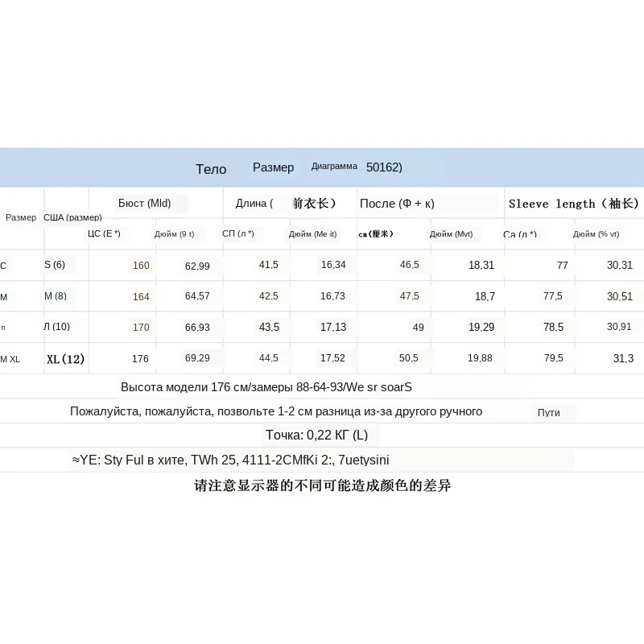The height and width of the screenshot is (644, 644).
Task: Click the length value '41,5'
Action: (x=269, y=265)
